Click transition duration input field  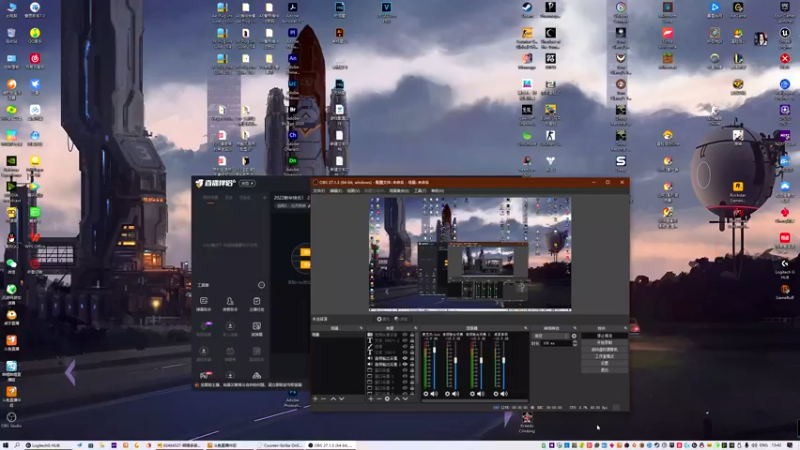[556, 343]
